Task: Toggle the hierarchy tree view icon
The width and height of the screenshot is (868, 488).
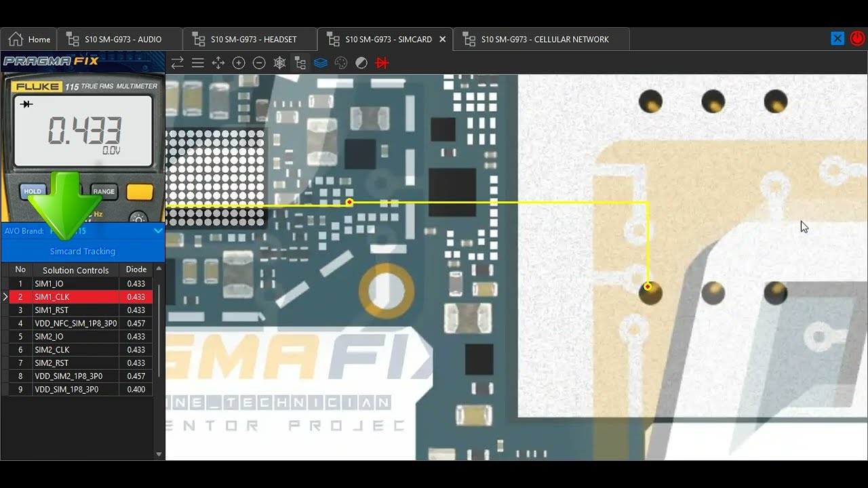Action: (300, 63)
